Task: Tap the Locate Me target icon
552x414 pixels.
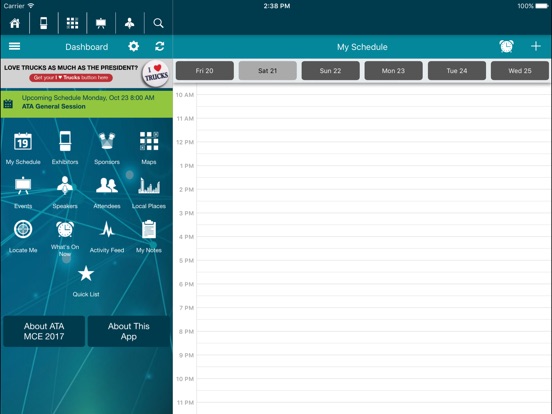Action: (x=23, y=230)
